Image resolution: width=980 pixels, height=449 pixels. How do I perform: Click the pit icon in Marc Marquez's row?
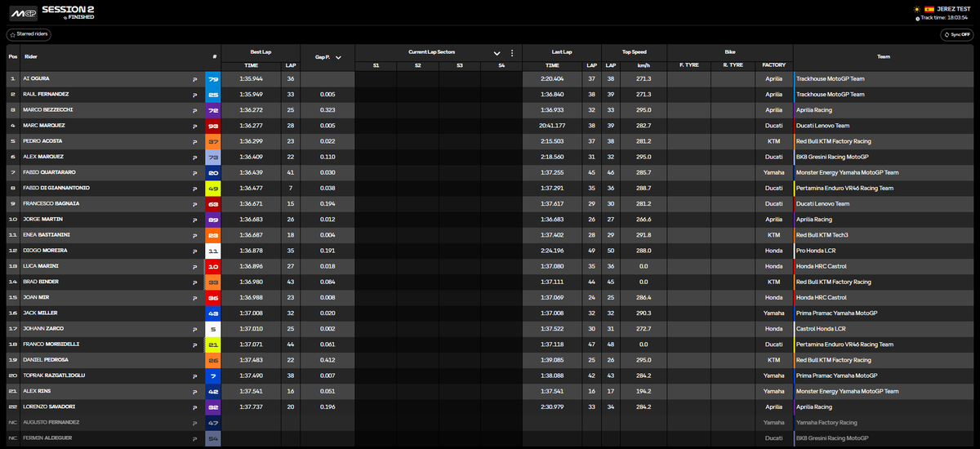tap(194, 126)
